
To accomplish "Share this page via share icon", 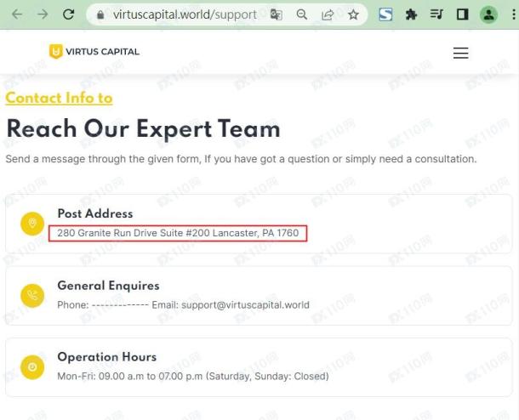I will pos(328,14).
